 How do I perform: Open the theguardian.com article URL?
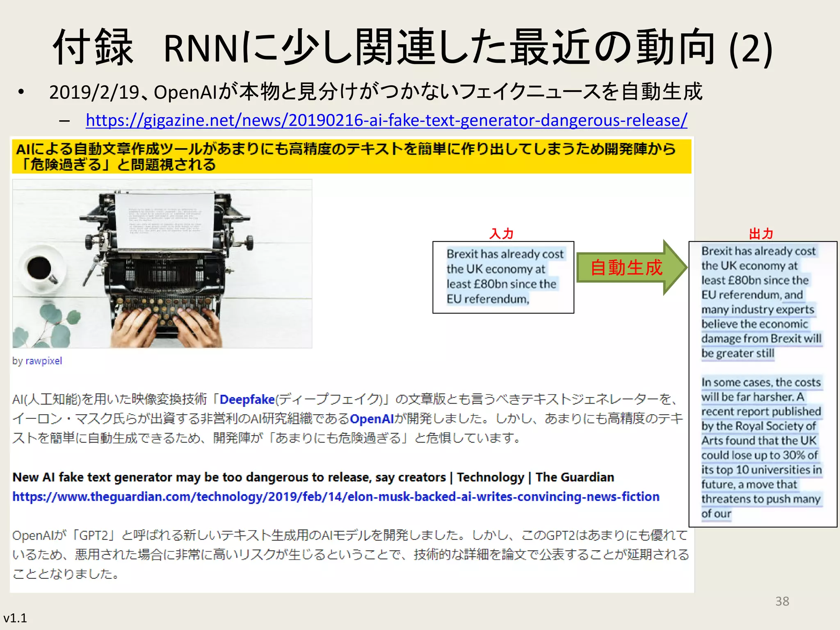click(x=336, y=497)
